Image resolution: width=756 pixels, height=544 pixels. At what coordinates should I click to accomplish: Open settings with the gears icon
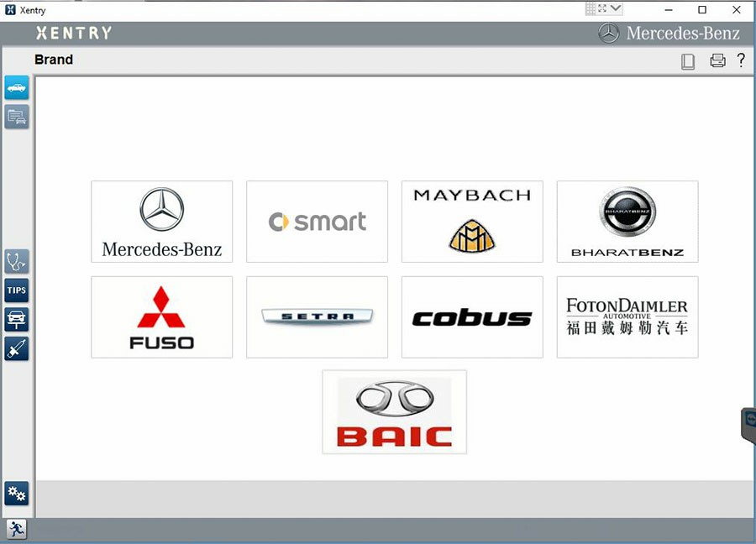click(x=17, y=494)
